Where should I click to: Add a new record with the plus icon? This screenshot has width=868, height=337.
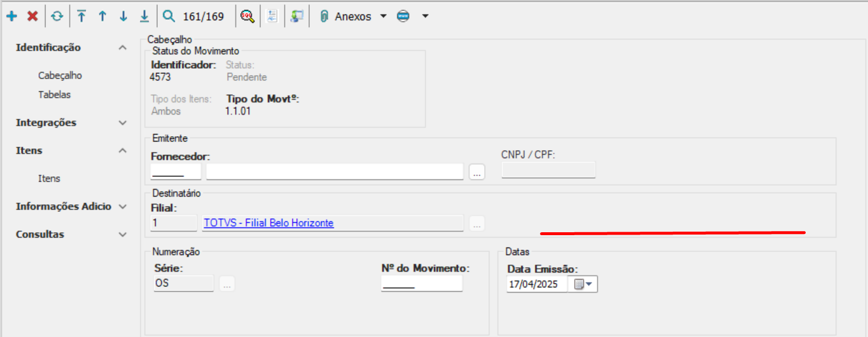12,16
